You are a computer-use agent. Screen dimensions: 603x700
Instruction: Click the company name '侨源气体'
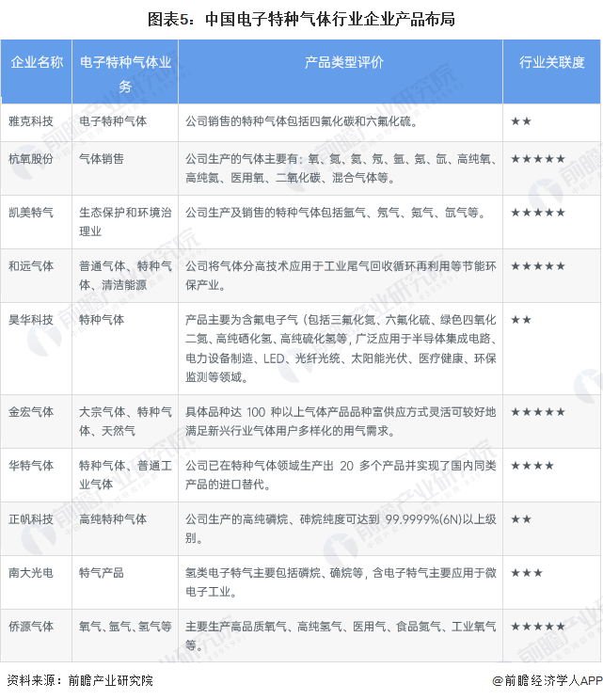pos(31,627)
